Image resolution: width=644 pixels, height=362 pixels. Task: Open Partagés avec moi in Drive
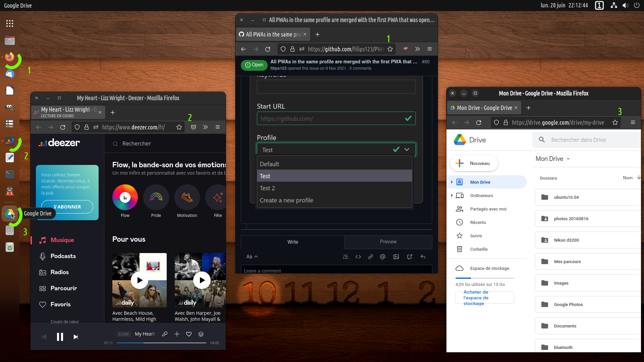(x=488, y=209)
